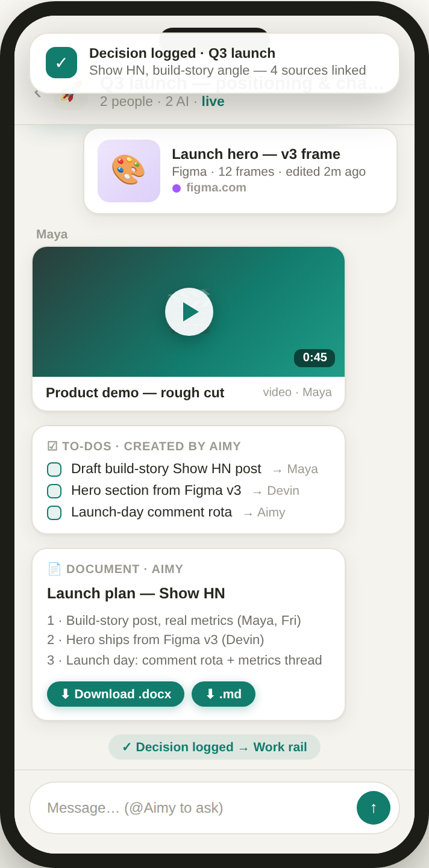Check Hero section from Figma v3
This screenshot has height=868, width=429.
coord(54,491)
